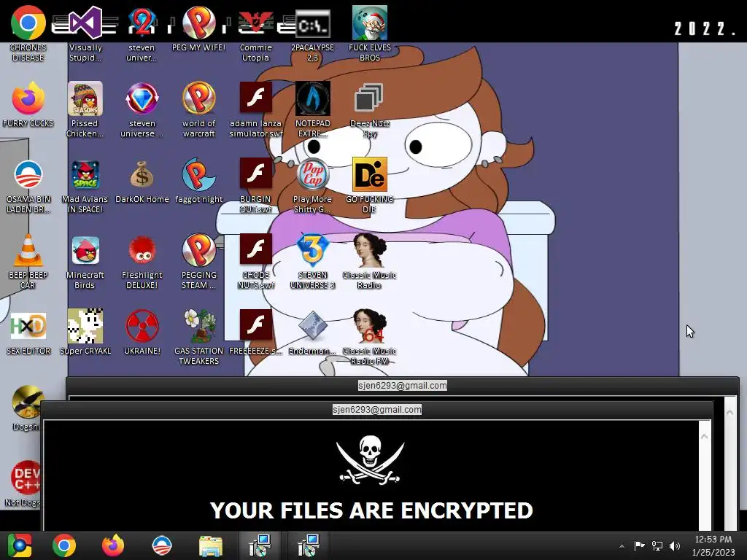Open the Dogsh... eagle desktop icon
Image resolution: width=747 pixels, height=560 pixels.
pos(26,402)
